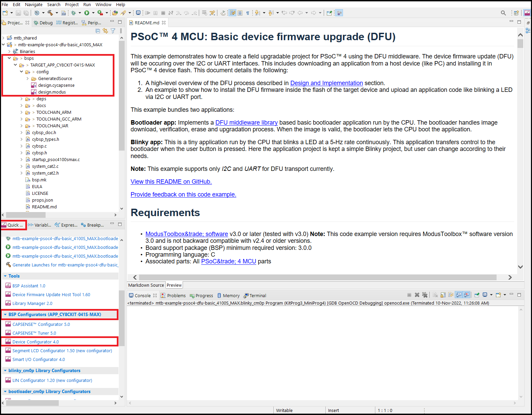The image size is (532, 415).
Task: Click the Save All toolbar icon
Action: click(26, 13)
